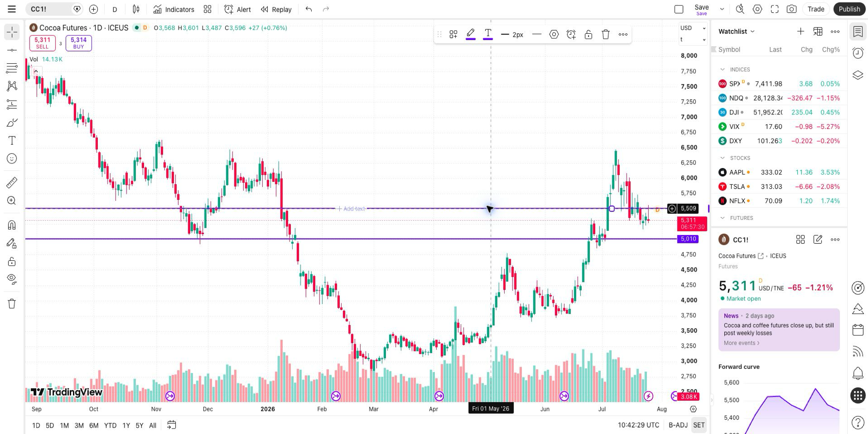
Task: Switch chart range to 6M
Action: (94, 425)
